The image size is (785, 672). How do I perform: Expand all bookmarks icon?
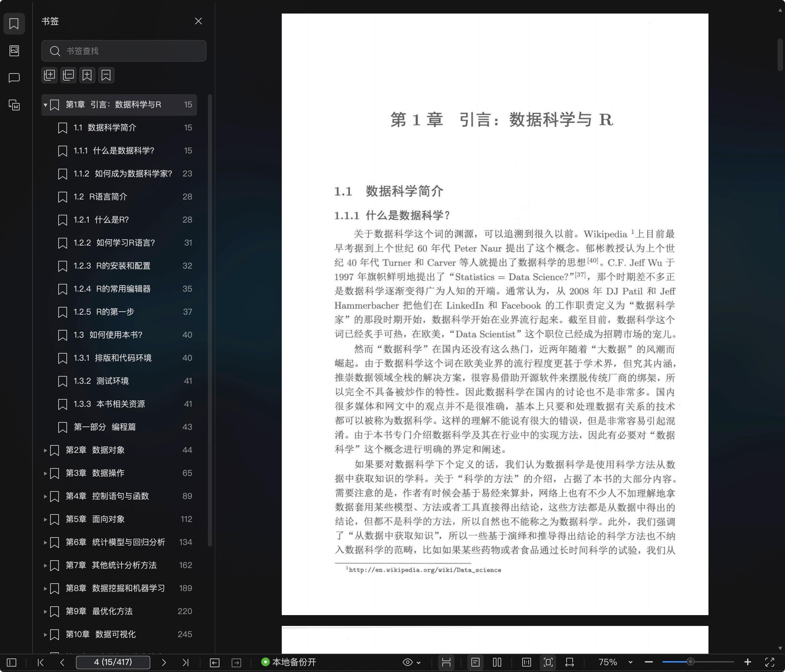tap(49, 75)
